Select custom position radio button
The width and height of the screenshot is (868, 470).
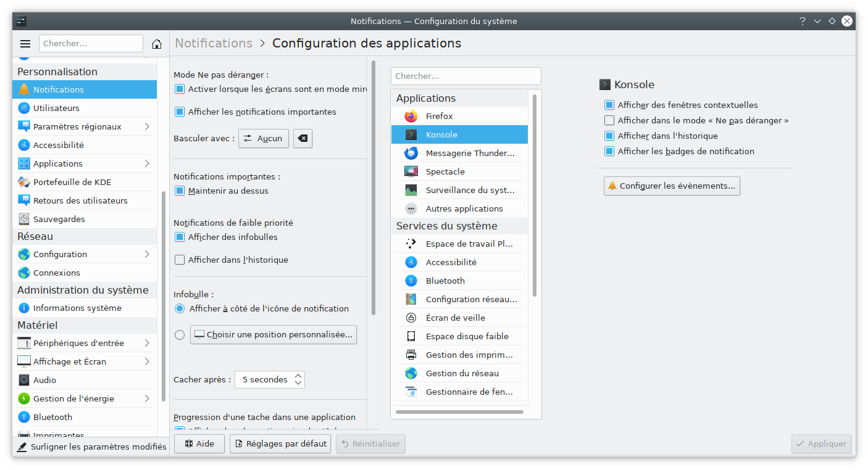pos(180,335)
